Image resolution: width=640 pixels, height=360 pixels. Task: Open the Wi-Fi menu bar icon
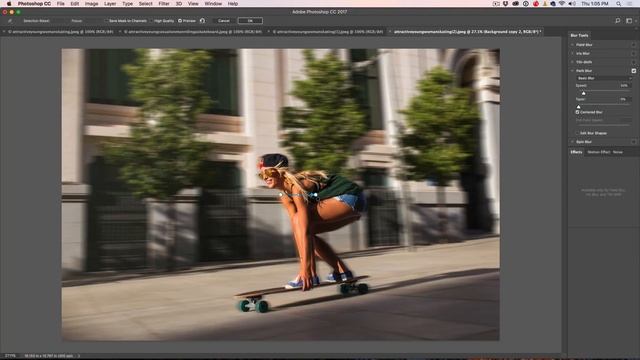pos(562,3)
